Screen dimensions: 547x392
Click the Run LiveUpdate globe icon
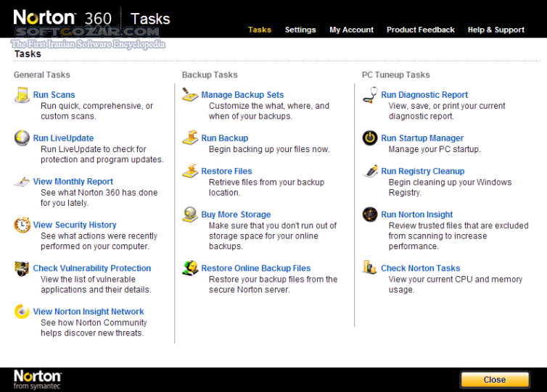pyautogui.click(x=22, y=138)
